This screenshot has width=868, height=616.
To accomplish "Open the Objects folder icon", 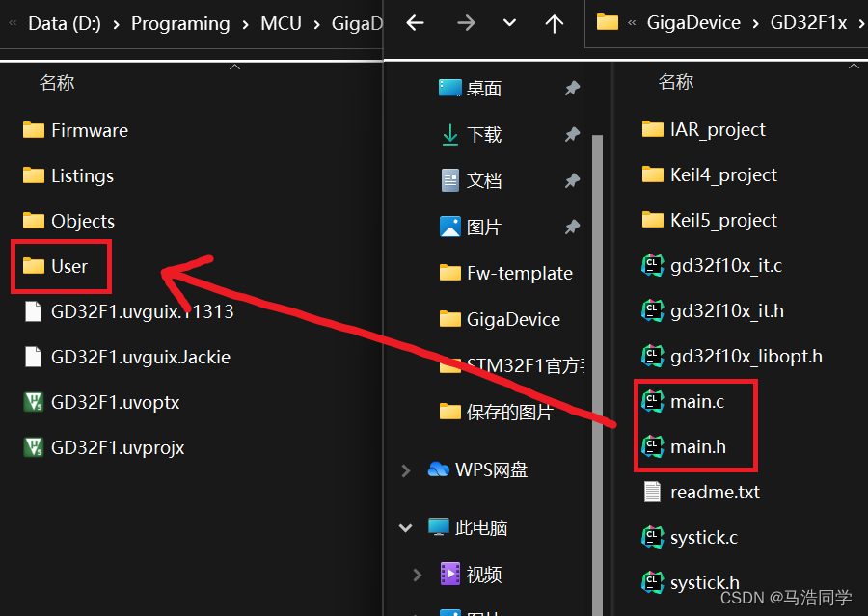I will [33, 222].
